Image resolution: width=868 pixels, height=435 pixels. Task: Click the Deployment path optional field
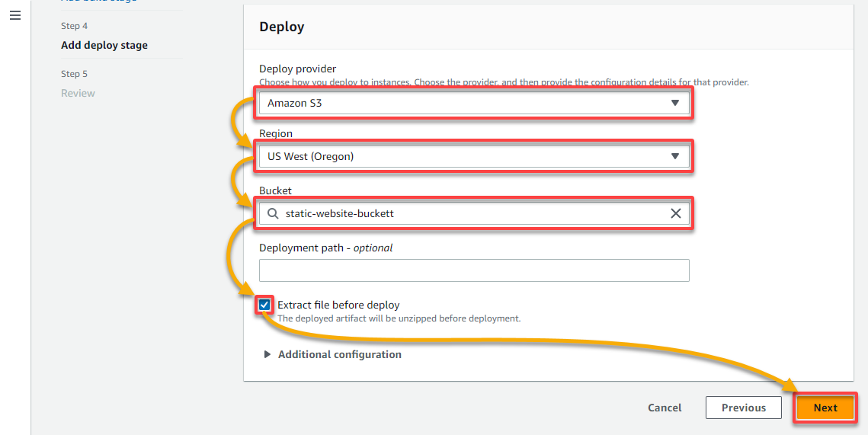pos(474,270)
